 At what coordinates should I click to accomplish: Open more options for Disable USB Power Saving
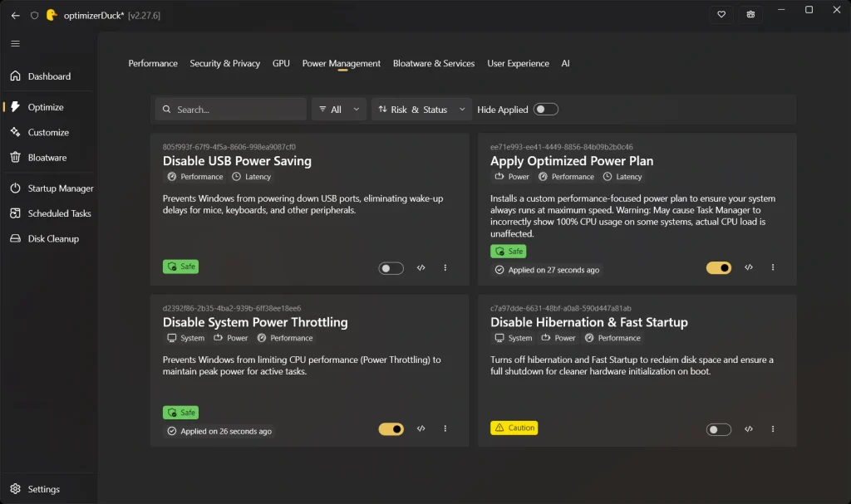click(445, 267)
